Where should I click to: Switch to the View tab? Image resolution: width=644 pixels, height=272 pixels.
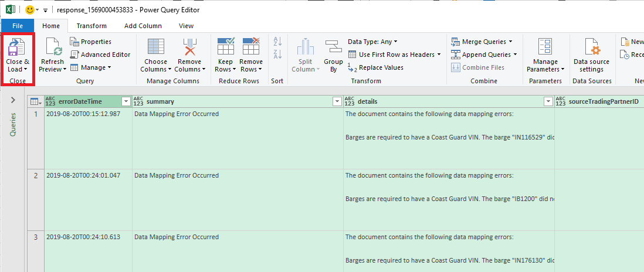pyautogui.click(x=186, y=26)
